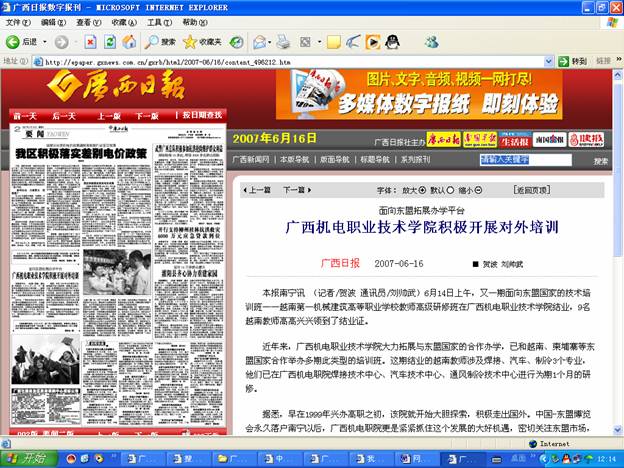This screenshot has width=624, height=468.
Task: Select the 缩小 font size radio button
Action: click(480, 189)
